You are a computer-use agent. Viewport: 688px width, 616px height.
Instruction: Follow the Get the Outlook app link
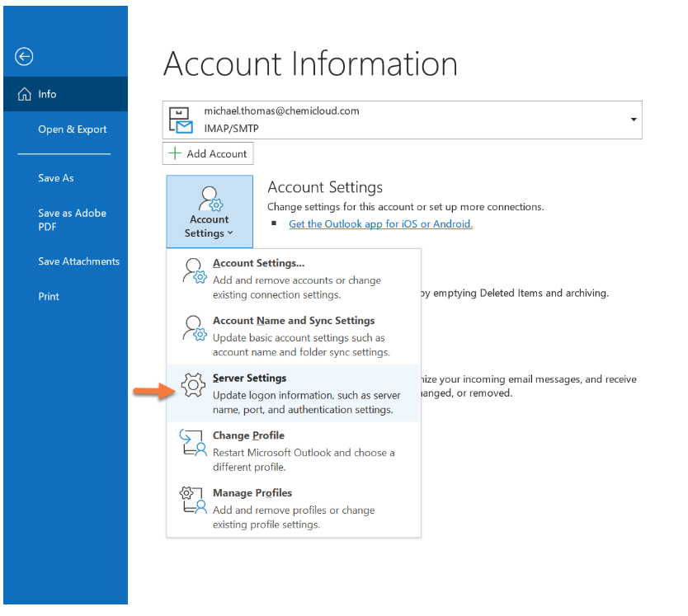pos(380,223)
